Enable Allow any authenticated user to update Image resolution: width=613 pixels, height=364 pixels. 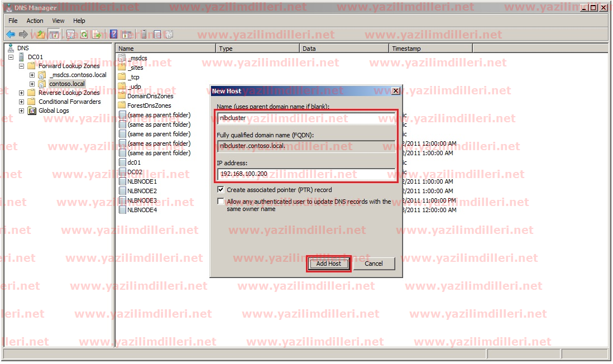pyautogui.click(x=221, y=202)
